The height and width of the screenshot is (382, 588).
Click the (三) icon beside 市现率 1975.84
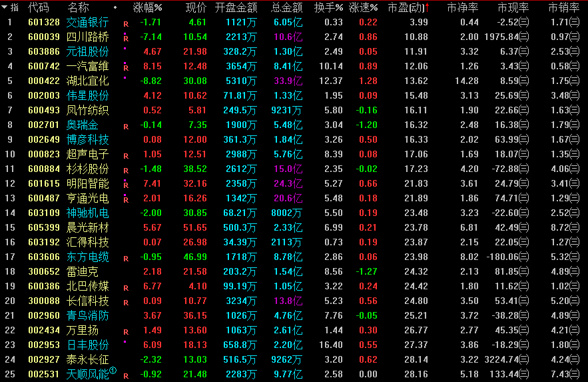[x=524, y=37]
